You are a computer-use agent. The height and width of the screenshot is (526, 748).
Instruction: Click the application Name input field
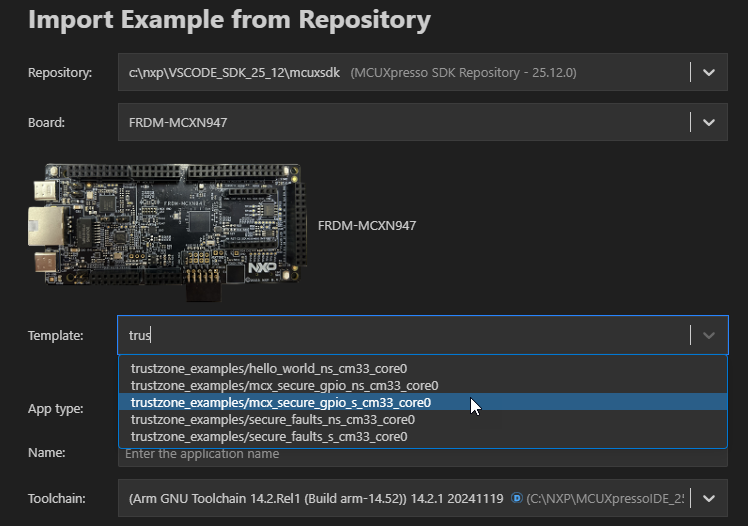423,457
